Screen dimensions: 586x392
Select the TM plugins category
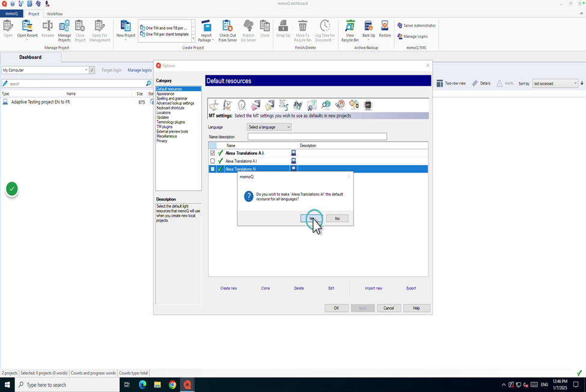165,127
